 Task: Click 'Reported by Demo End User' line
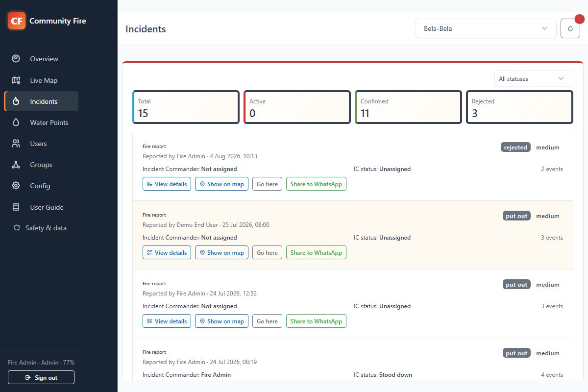pos(206,225)
